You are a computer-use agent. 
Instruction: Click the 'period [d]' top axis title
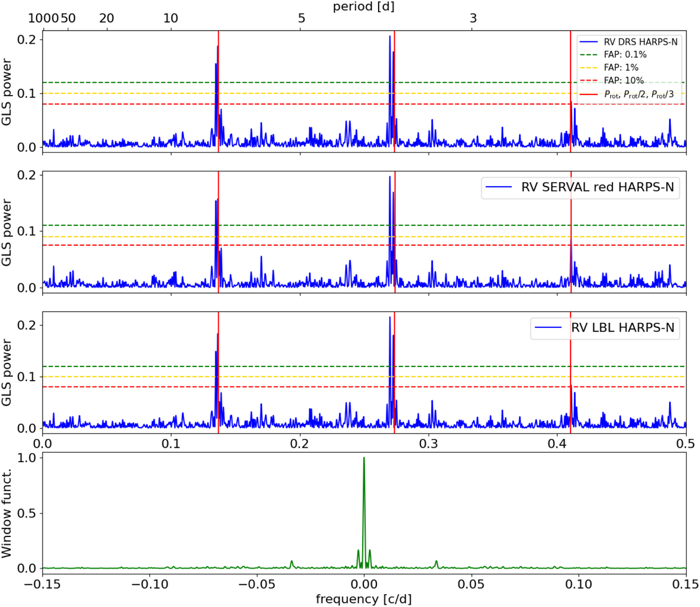pos(363,6)
